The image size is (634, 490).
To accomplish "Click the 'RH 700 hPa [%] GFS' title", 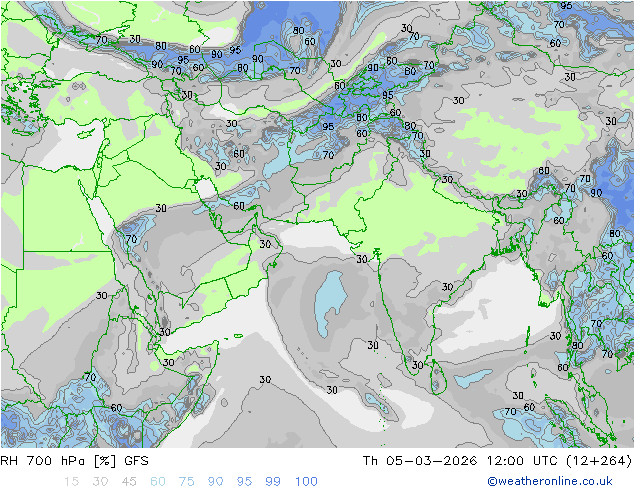I will click(74, 461).
